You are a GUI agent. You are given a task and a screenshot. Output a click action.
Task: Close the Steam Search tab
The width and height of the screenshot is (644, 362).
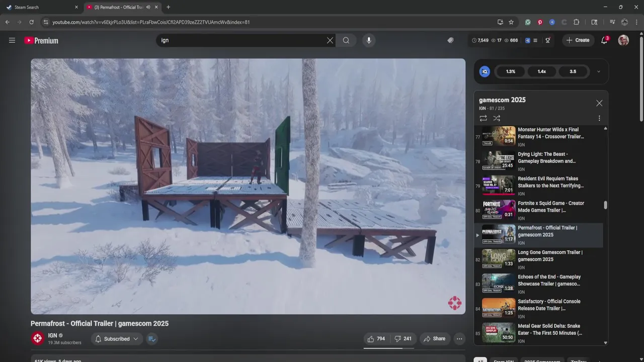click(x=76, y=7)
